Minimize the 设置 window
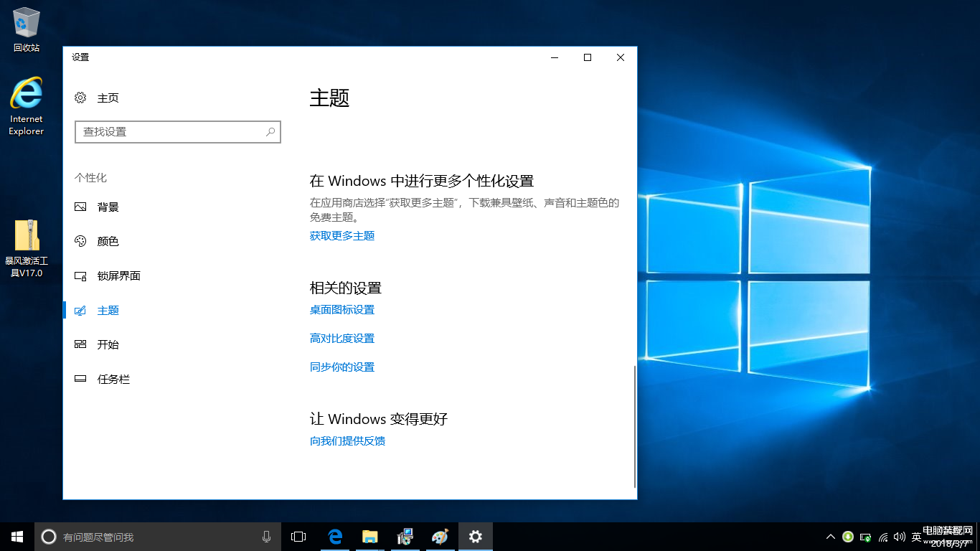Viewport: 980px width, 551px height. (555, 57)
